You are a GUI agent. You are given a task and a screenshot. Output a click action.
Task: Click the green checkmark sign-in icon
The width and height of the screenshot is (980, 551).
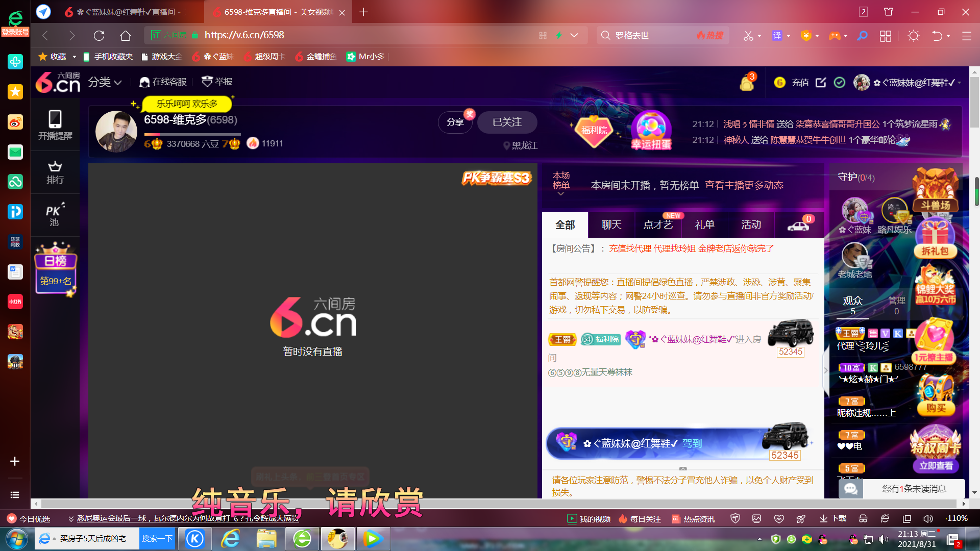840,82
